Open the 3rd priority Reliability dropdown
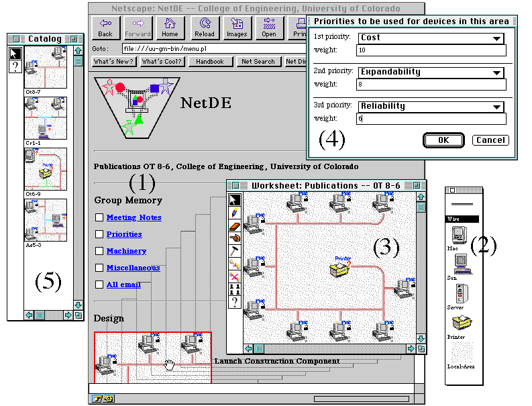Viewport: 532px width, 406px height. (x=431, y=107)
